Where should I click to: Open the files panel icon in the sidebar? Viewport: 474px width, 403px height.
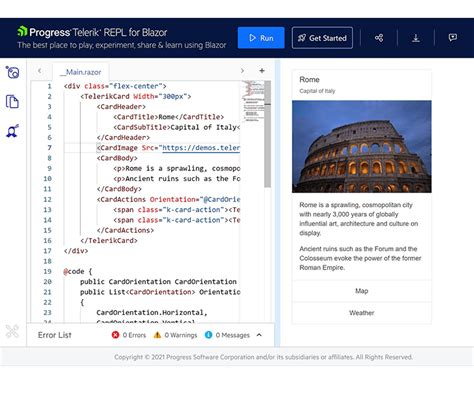point(12,101)
